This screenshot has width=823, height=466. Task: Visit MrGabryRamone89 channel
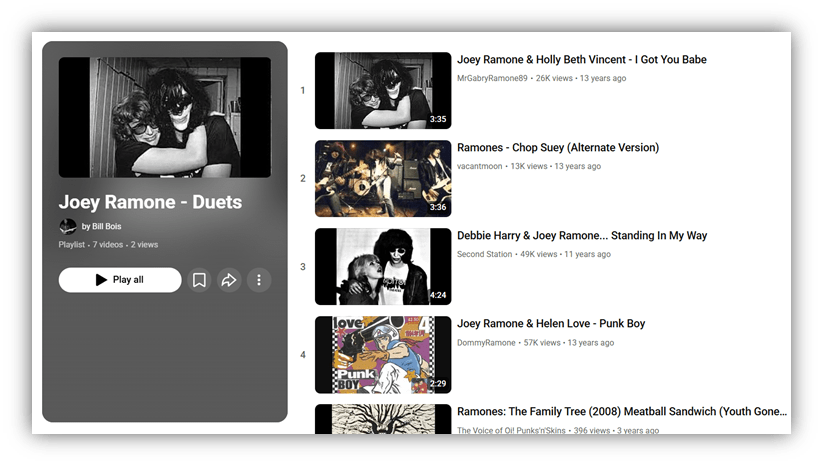492,78
